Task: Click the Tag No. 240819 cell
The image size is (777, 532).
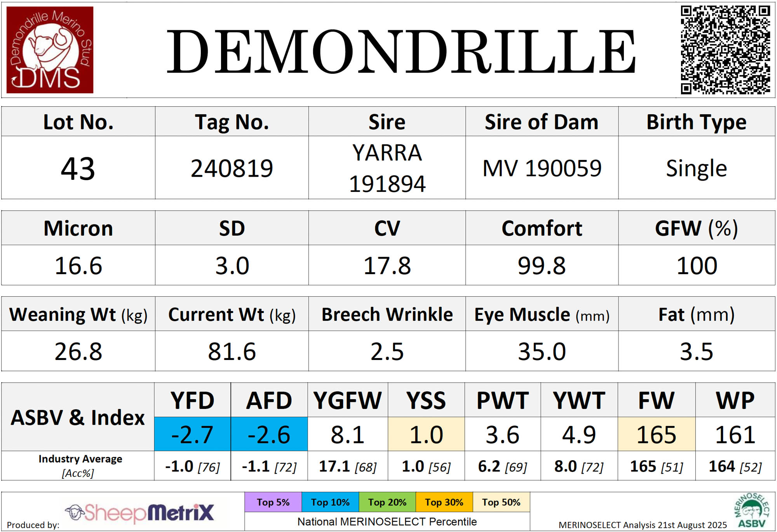Action: (x=232, y=168)
